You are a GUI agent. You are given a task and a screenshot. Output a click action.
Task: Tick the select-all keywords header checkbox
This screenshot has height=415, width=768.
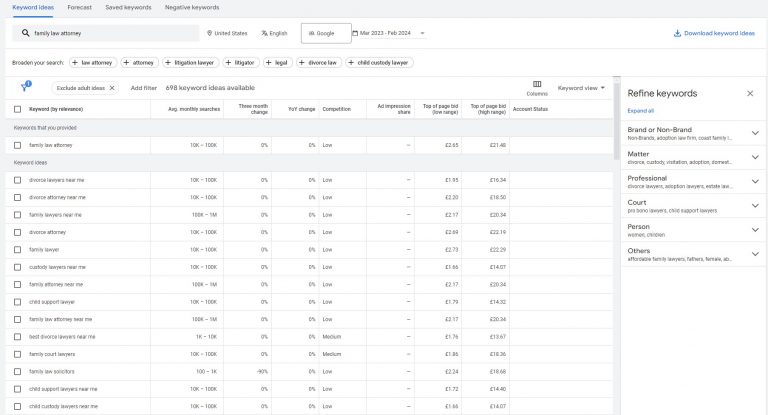click(x=17, y=109)
